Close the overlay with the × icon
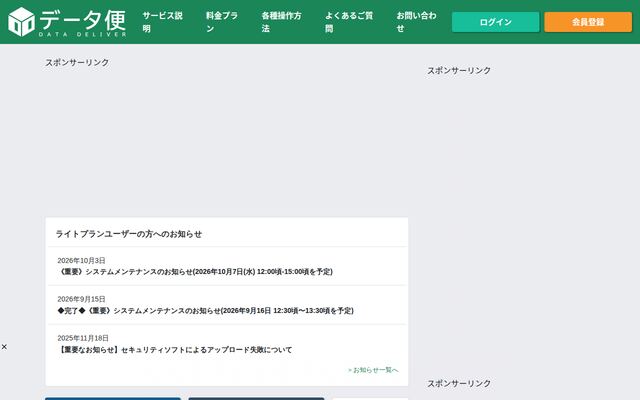The width and height of the screenshot is (640, 400). tap(4, 347)
